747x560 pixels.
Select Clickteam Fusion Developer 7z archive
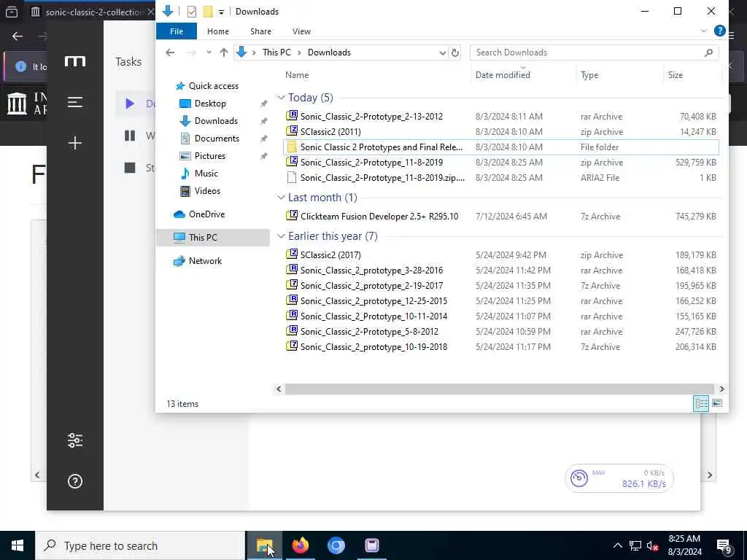point(500,216)
